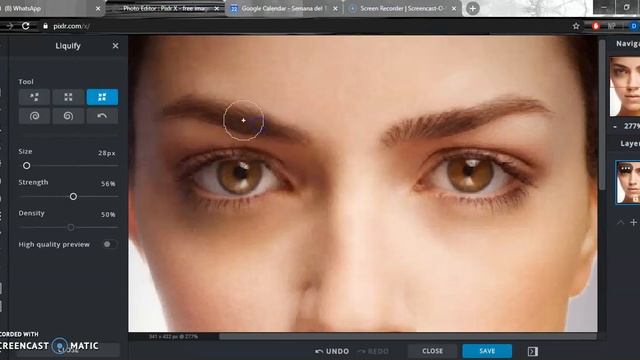
Task: Click the vertical canvas scrollbar
Action: [x=602, y=115]
